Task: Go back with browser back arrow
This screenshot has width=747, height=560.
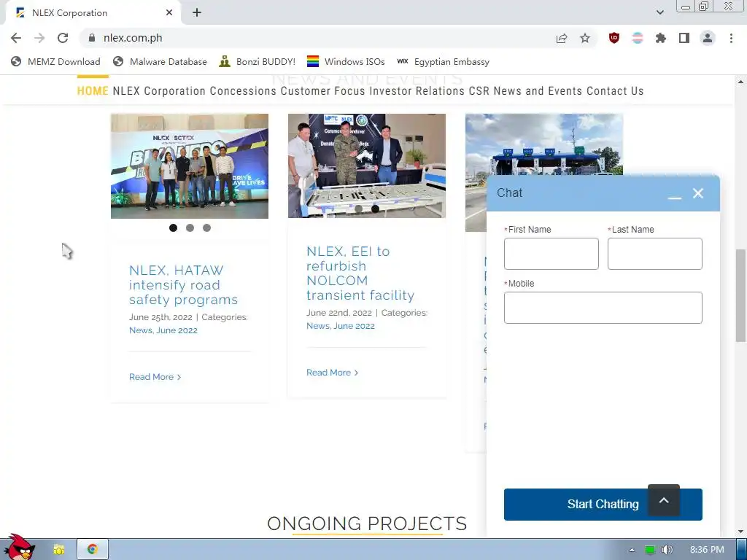Action: coord(16,38)
